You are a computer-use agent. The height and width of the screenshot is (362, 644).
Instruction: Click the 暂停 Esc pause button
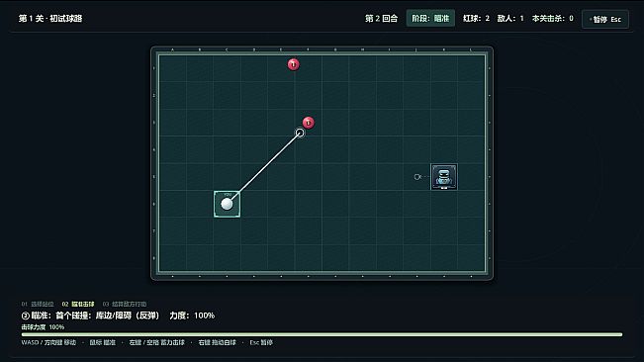click(605, 19)
